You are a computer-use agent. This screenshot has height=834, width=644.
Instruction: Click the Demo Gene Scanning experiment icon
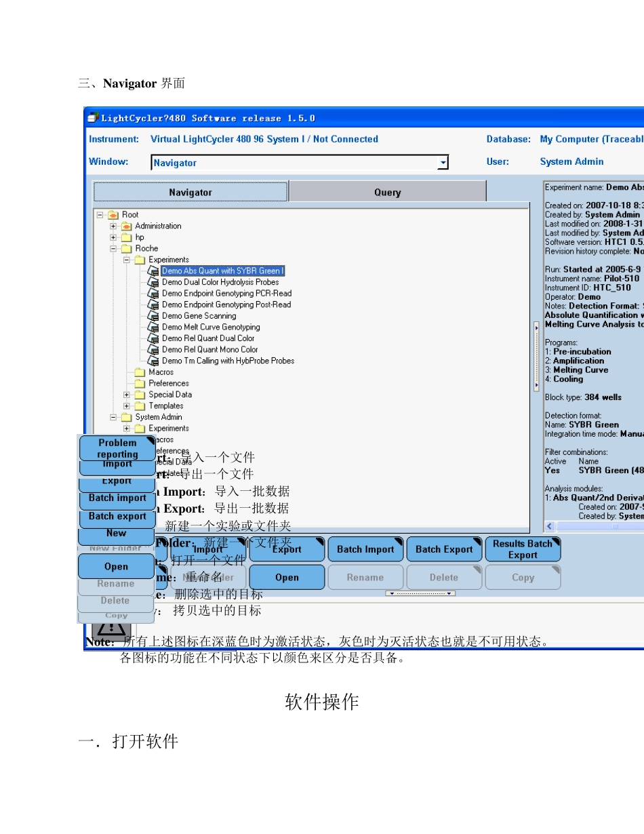coord(153,316)
